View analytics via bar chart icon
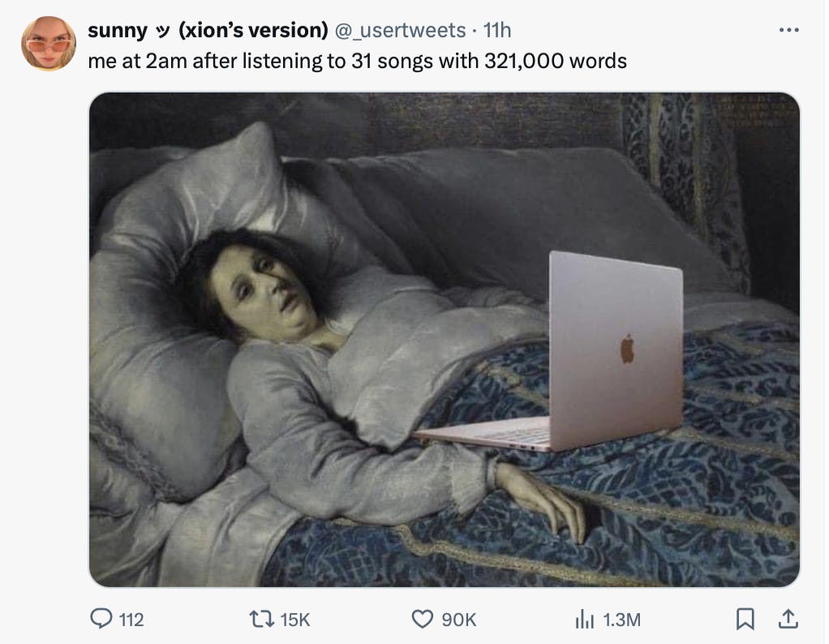Image resolution: width=829 pixels, height=644 pixels. click(x=584, y=619)
